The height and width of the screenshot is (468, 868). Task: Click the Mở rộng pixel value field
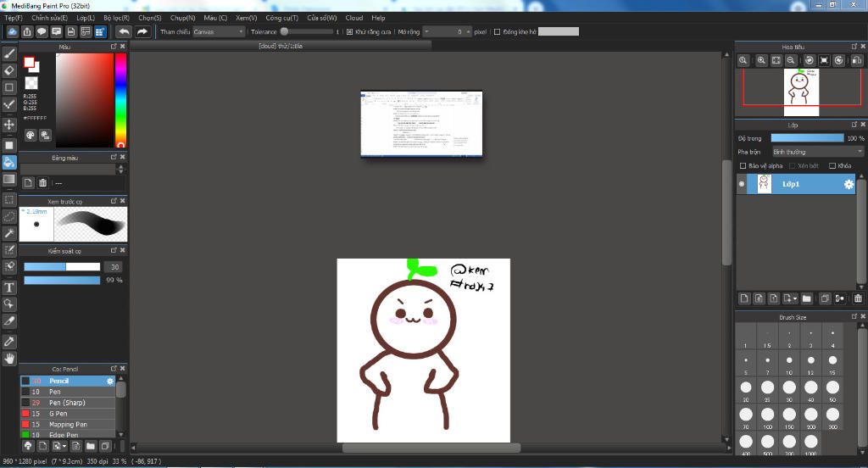pos(448,31)
